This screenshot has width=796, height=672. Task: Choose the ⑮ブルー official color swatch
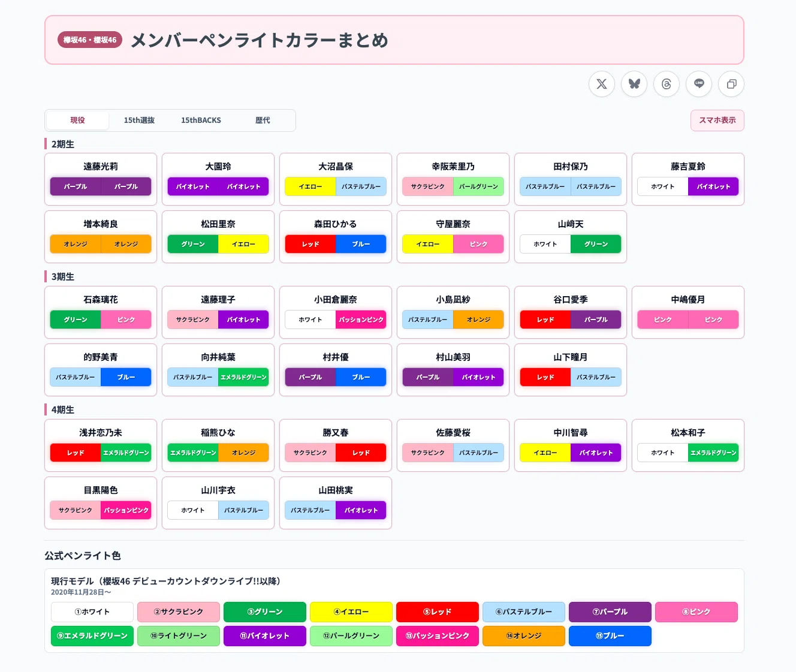click(610, 636)
